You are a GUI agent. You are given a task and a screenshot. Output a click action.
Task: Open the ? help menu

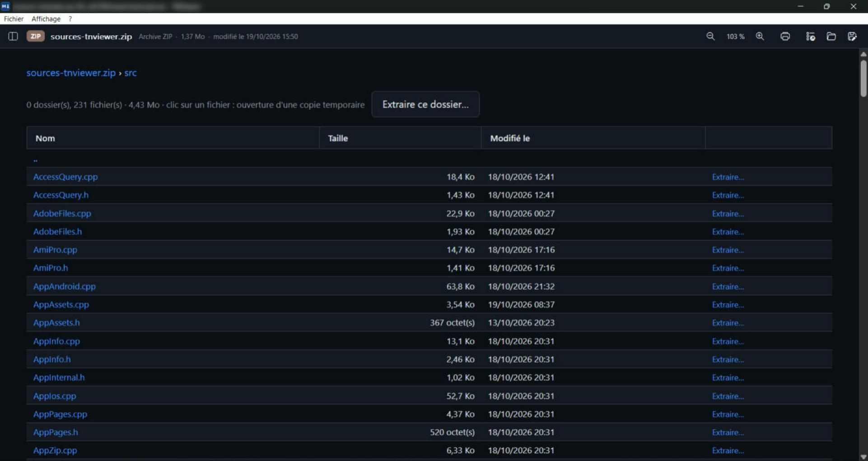(x=70, y=19)
